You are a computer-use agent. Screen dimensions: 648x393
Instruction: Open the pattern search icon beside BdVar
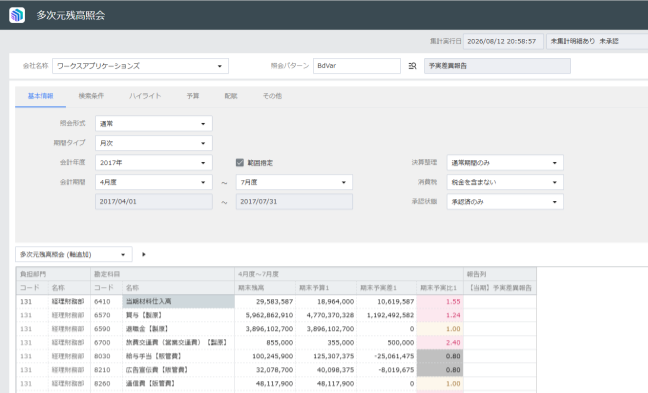pos(412,66)
